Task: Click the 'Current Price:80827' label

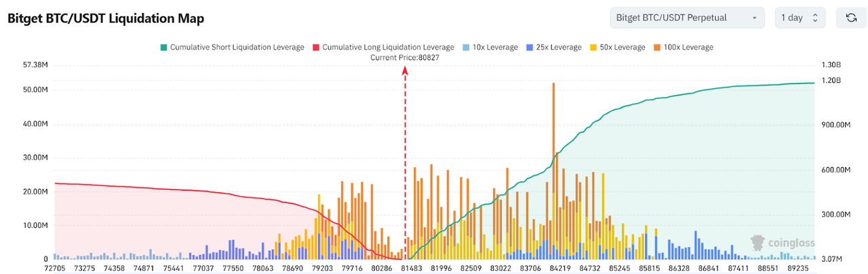Action: point(406,58)
